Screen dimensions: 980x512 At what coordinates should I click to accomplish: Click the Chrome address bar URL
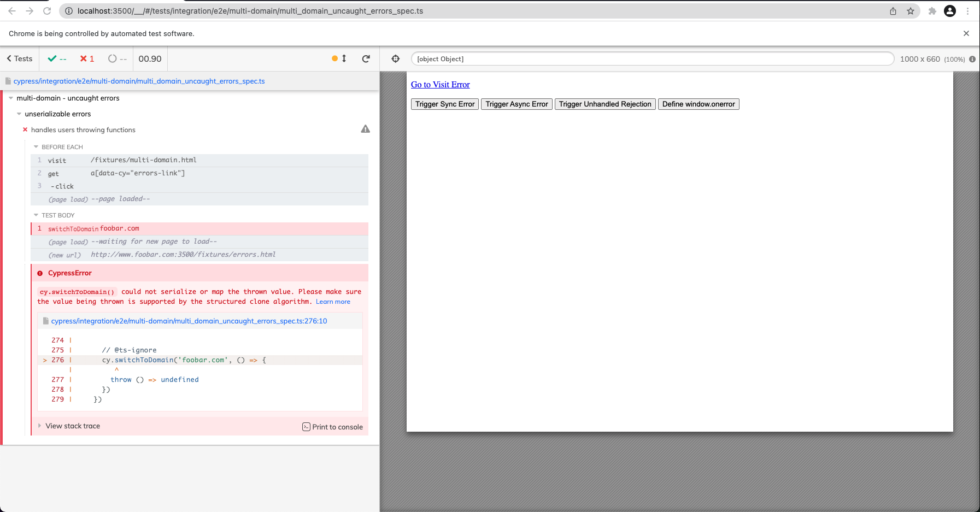tap(250, 11)
